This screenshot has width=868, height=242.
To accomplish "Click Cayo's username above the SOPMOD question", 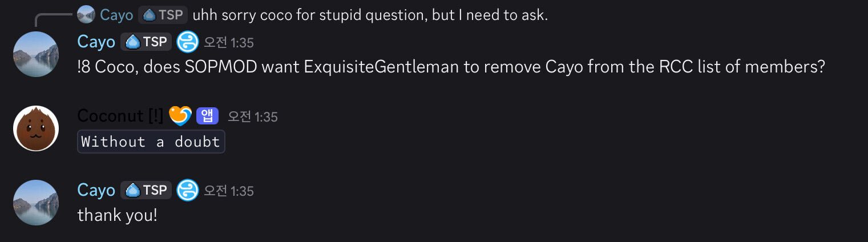I will pyautogui.click(x=96, y=42).
